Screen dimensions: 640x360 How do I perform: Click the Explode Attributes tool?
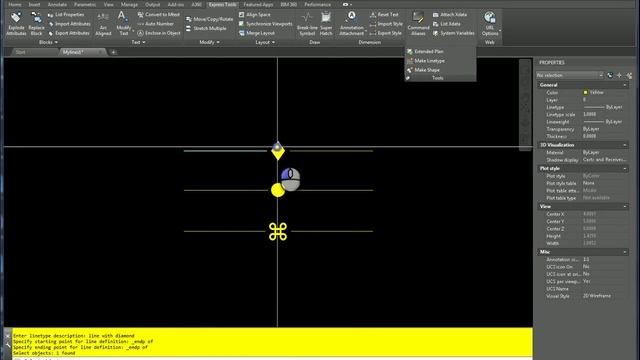(x=16, y=24)
